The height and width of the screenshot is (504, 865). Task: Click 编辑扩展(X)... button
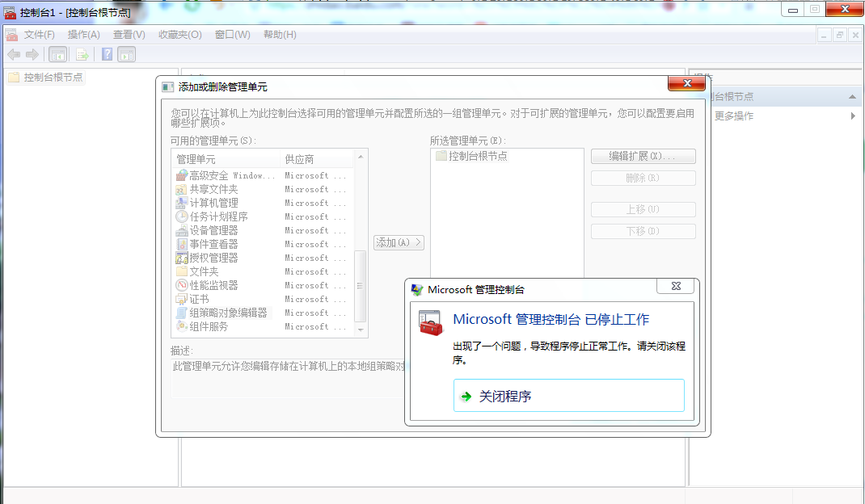[643, 156]
